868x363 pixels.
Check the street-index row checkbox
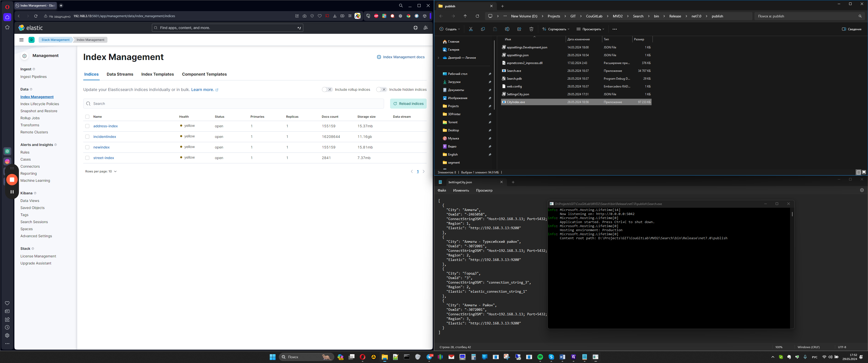[x=87, y=158]
